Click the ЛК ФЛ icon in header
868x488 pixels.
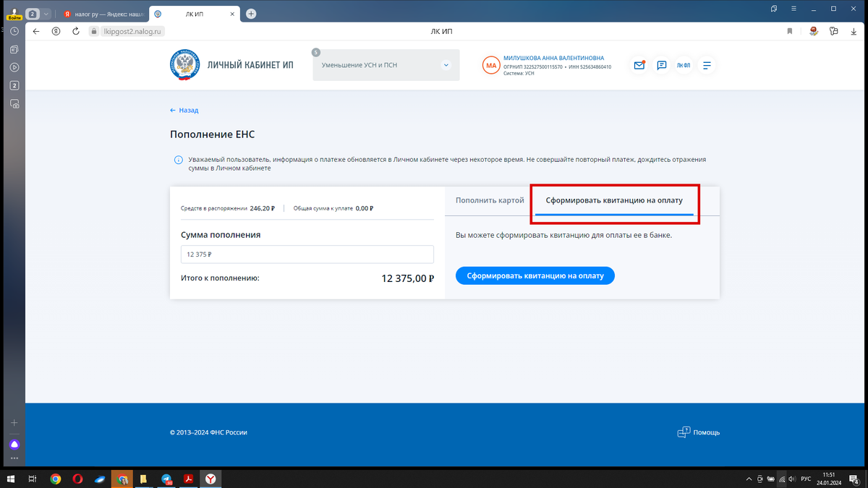(x=683, y=65)
